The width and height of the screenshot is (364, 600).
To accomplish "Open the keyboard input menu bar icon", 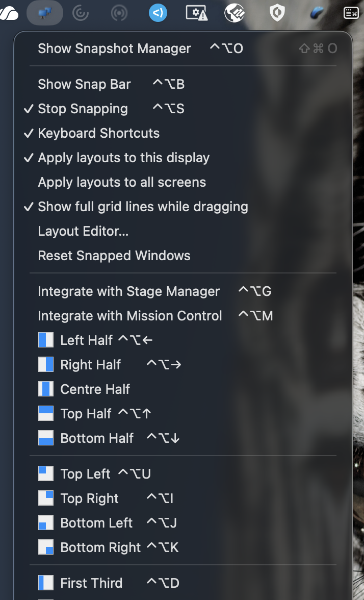I will pyautogui.click(x=351, y=13).
